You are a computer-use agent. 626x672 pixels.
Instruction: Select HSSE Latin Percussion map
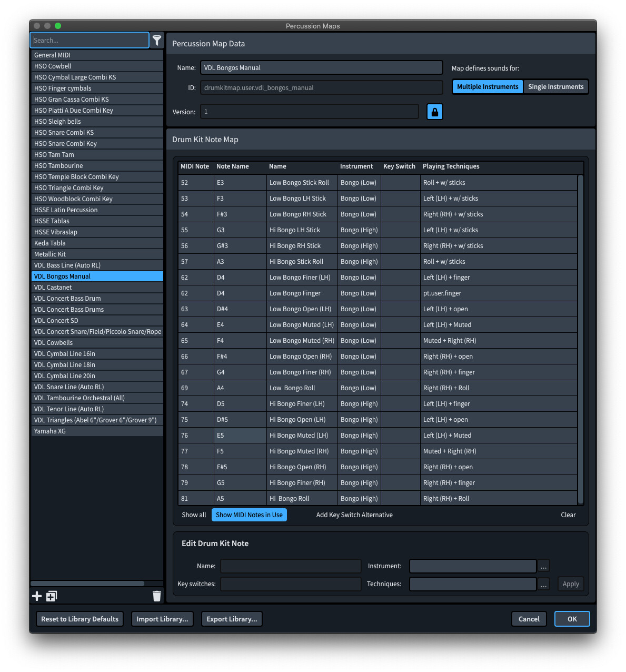pyautogui.click(x=97, y=210)
